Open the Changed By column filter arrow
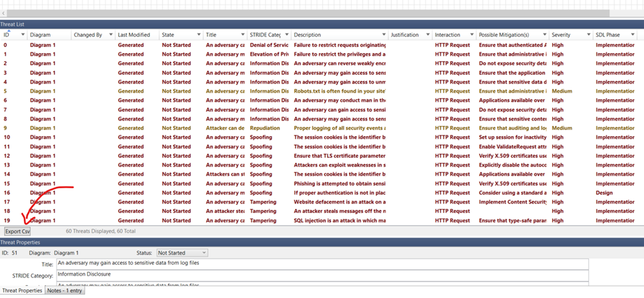The height and width of the screenshot is (298, 644). [110, 35]
